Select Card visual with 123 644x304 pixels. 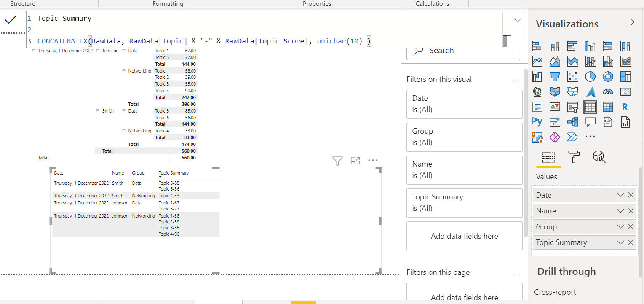tap(625, 91)
